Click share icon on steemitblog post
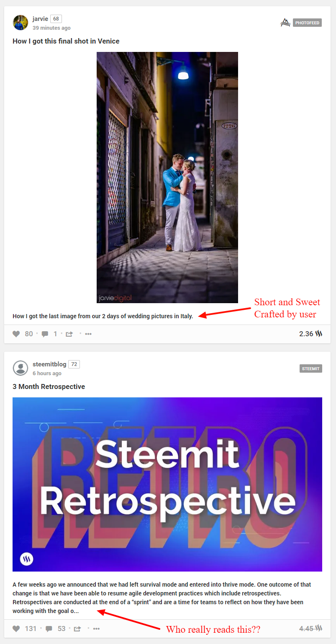The height and width of the screenshot is (644, 336). (x=77, y=629)
